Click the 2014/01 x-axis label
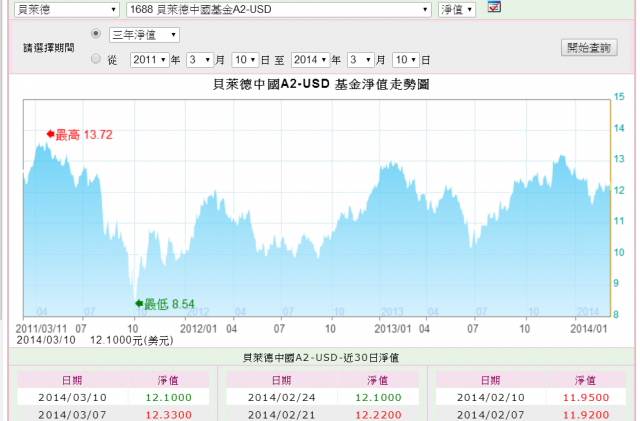The image size is (640, 421). [x=589, y=329]
